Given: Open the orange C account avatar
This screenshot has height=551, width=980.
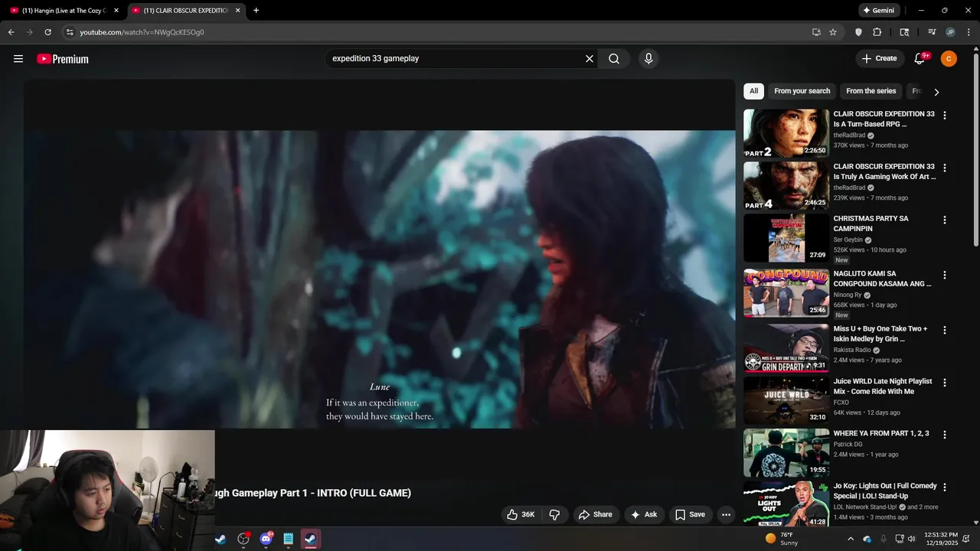Looking at the screenshot, I should [949, 59].
